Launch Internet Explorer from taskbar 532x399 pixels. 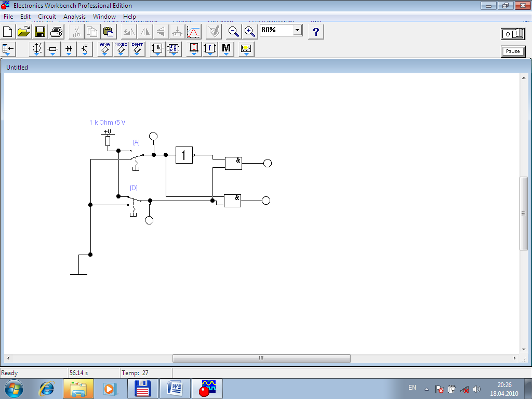tap(47, 389)
